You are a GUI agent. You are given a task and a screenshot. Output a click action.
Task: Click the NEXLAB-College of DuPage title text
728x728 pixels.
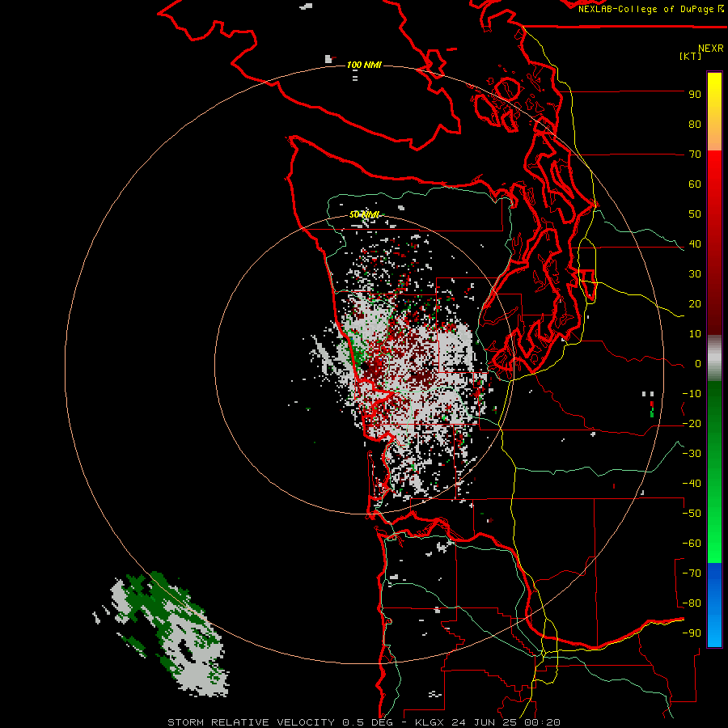[x=645, y=9]
